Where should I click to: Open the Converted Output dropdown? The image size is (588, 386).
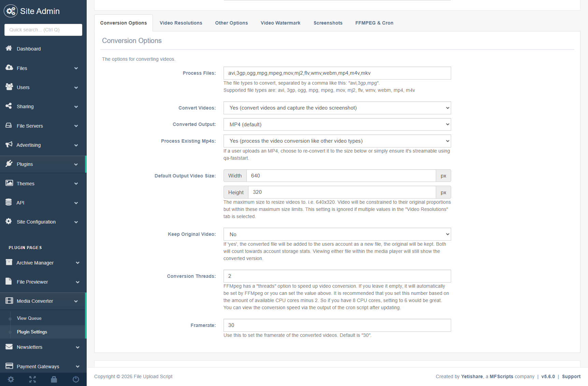point(337,125)
